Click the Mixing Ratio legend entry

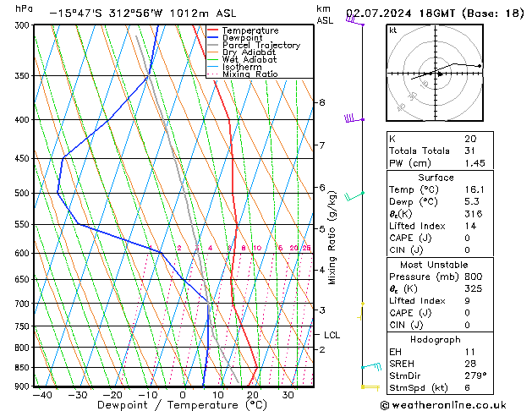(243, 74)
